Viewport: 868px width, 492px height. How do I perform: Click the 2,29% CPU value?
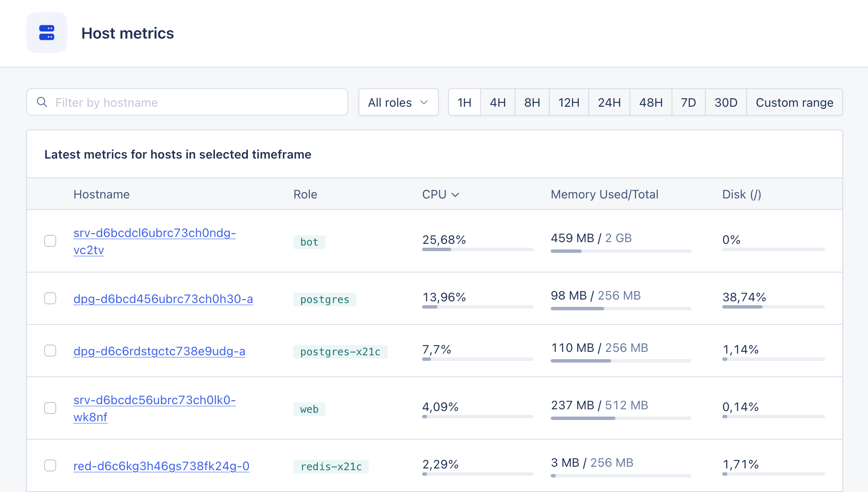point(440,464)
